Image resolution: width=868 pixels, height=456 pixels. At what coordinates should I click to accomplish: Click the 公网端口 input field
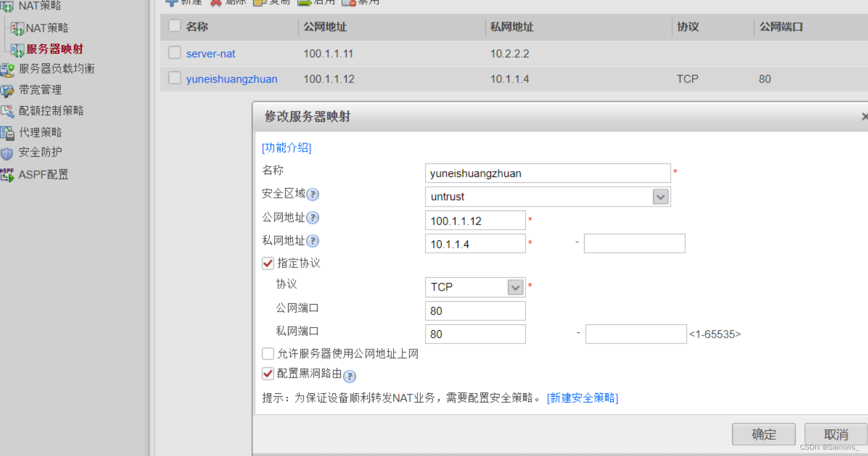pos(475,311)
